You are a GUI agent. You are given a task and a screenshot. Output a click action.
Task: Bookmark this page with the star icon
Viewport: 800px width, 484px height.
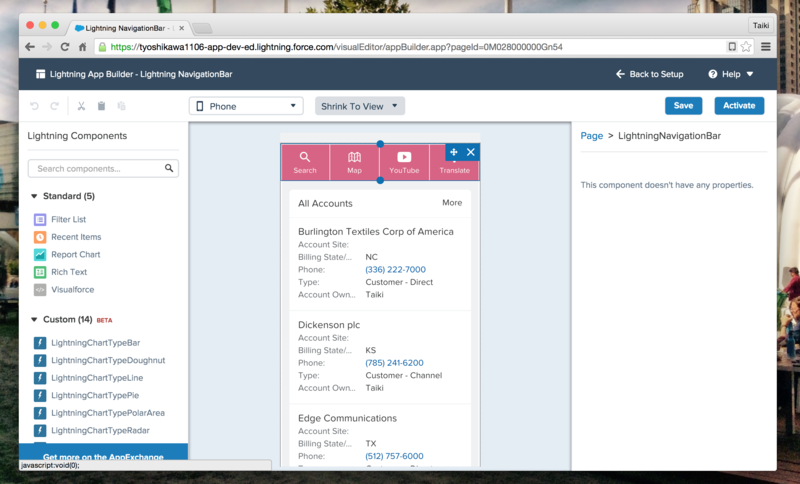tap(746, 47)
